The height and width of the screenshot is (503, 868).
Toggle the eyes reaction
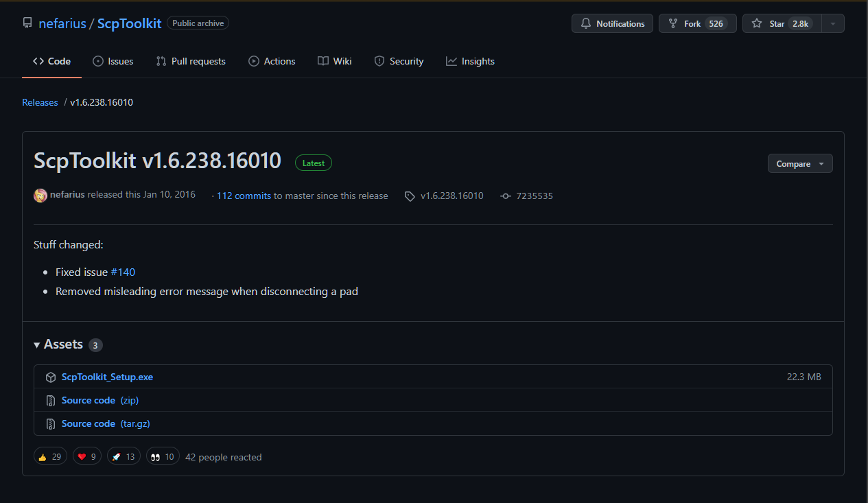click(x=163, y=456)
